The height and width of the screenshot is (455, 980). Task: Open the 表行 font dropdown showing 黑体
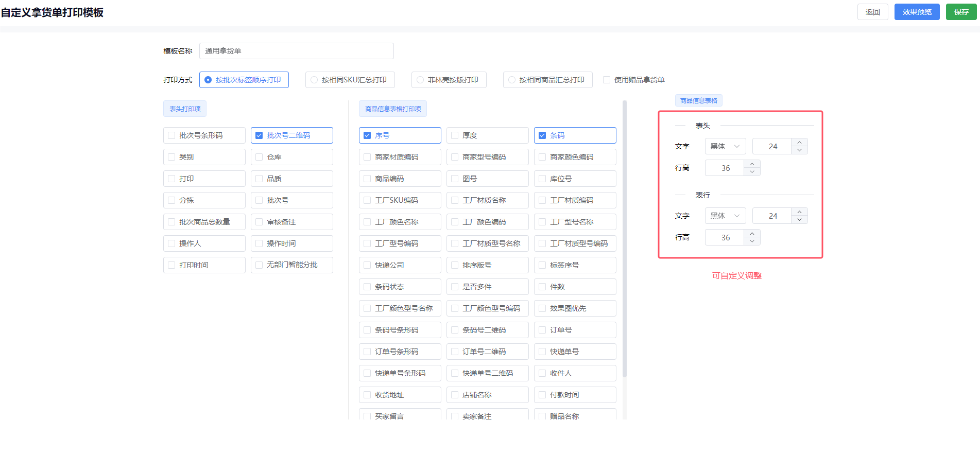coord(725,216)
